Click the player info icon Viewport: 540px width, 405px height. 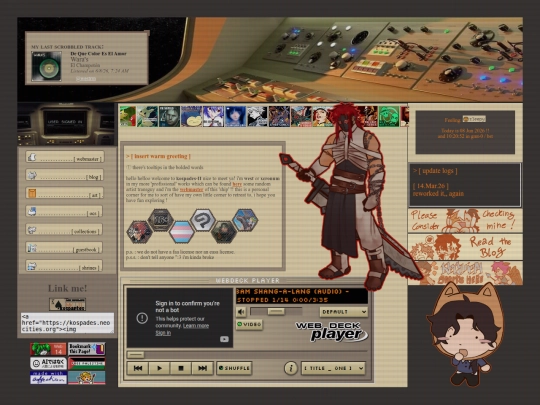(291, 368)
